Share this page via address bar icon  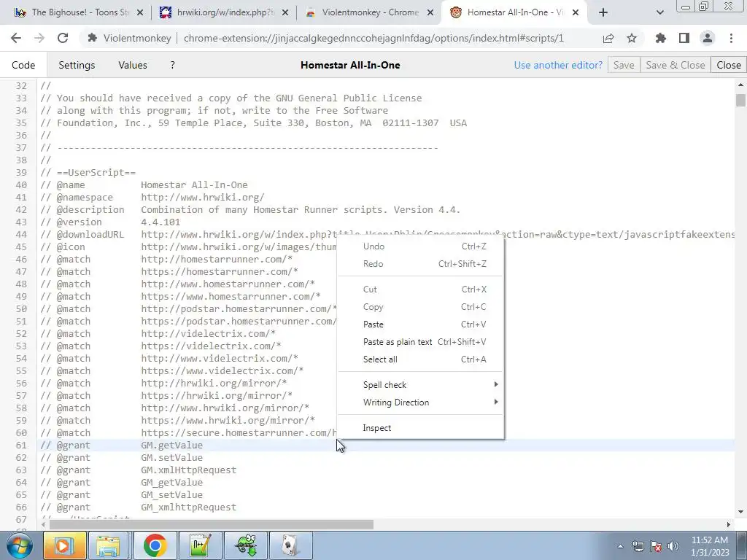click(x=608, y=38)
